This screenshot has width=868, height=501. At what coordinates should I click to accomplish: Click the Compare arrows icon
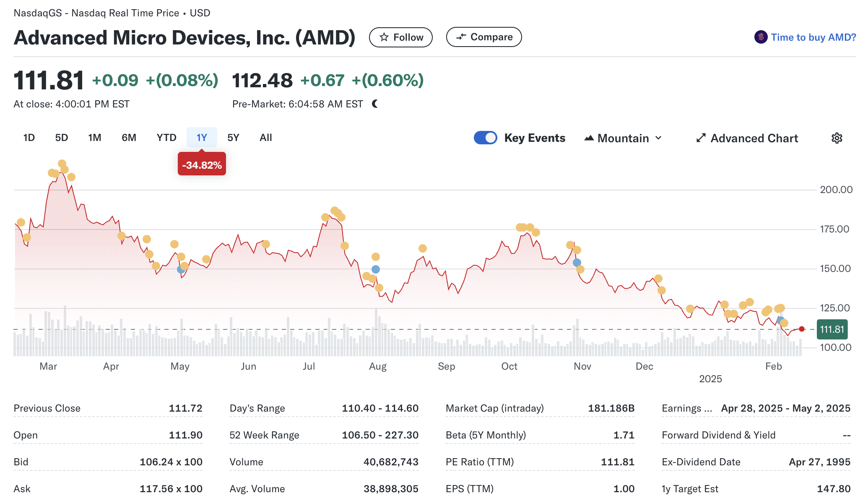tap(461, 37)
